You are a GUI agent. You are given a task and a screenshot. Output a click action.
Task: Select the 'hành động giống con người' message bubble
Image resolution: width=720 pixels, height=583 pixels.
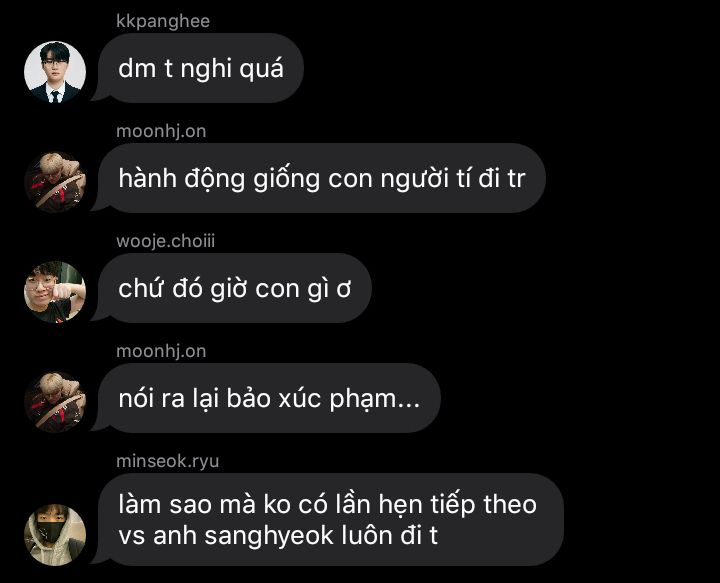(x=319, y=178)
